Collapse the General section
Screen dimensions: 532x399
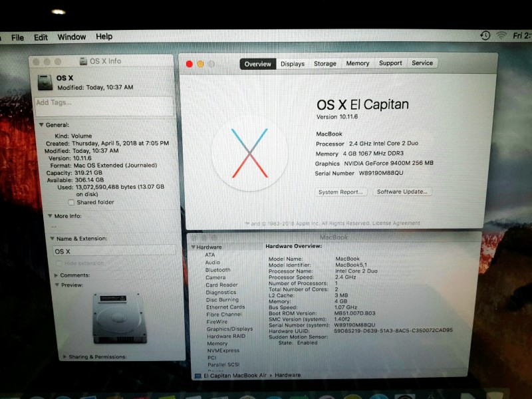(x=41, y=125)
